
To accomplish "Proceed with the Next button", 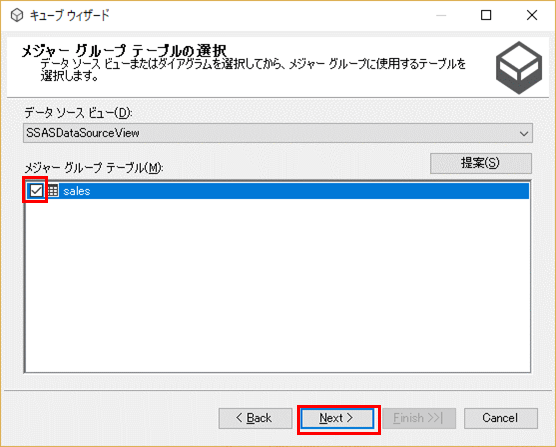I will pos(337,418).
